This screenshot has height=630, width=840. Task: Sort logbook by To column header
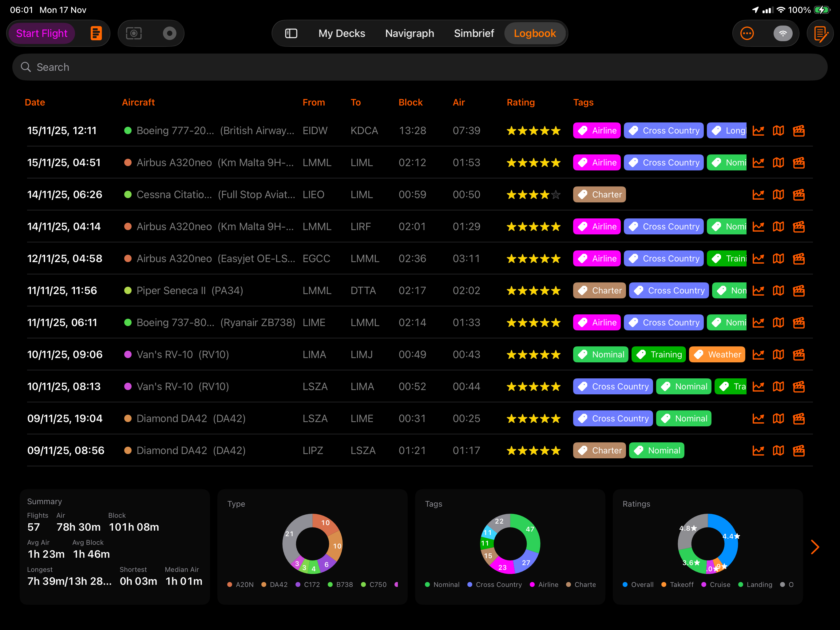pos(355,102)
